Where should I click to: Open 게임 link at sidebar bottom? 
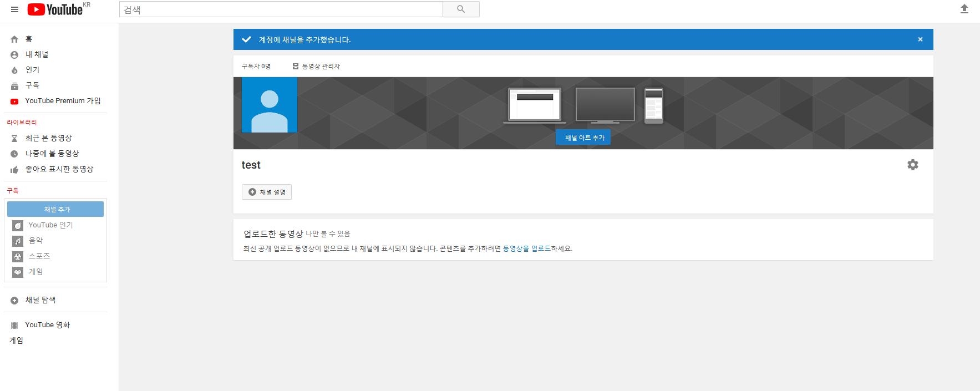click(16, 341)
